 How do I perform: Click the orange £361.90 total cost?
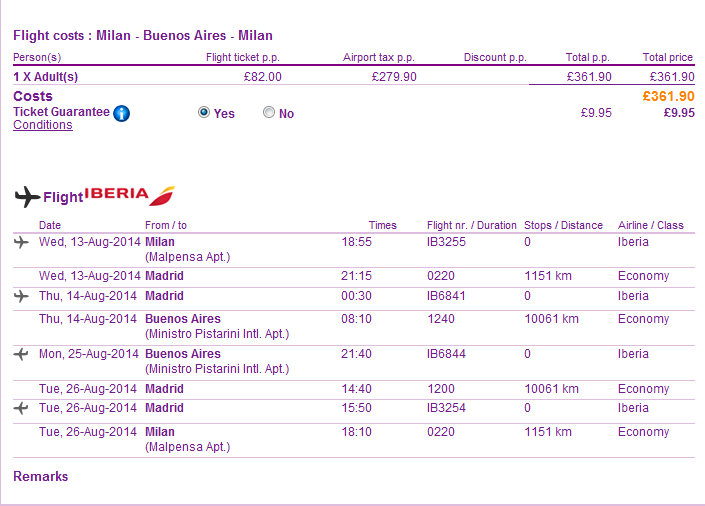tap(667, 96)
